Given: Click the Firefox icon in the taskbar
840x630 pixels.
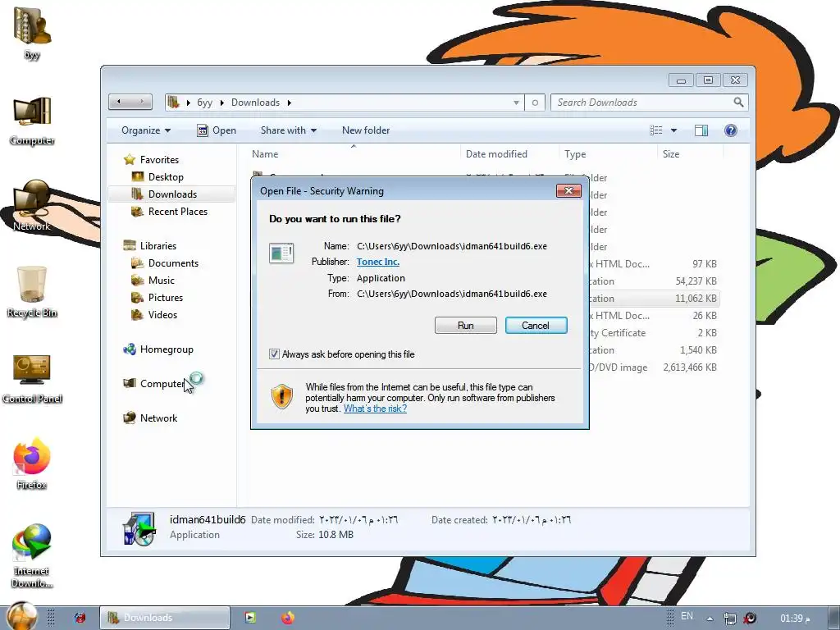Looking at the screenshot, I should pyautogui.click(x=288, y=618).
